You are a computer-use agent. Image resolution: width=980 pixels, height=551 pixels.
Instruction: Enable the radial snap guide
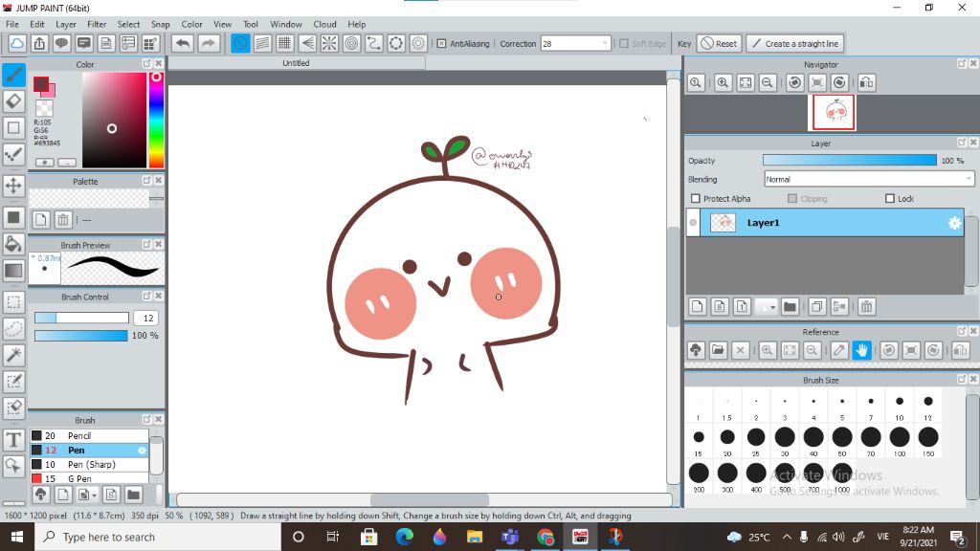click(329, 44)
